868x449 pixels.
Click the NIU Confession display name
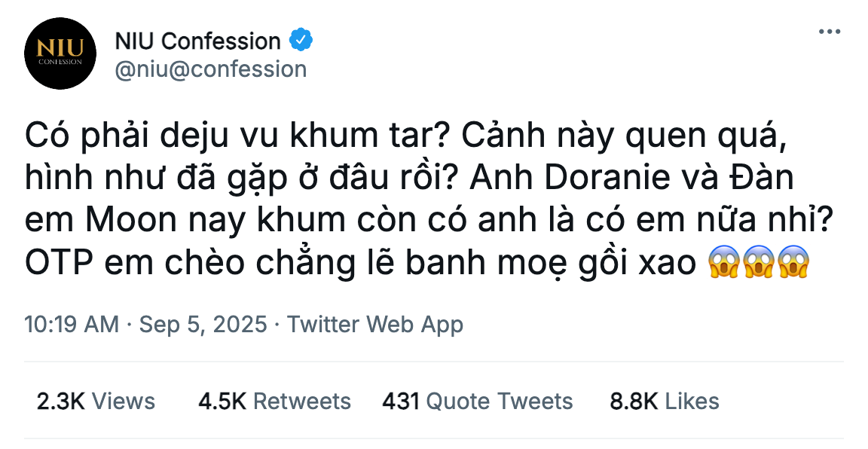tap(197, 40)
